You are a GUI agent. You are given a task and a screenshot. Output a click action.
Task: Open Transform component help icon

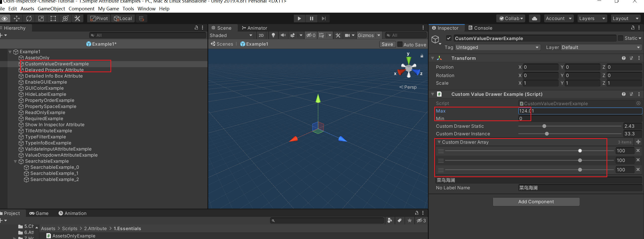point(623,58)
